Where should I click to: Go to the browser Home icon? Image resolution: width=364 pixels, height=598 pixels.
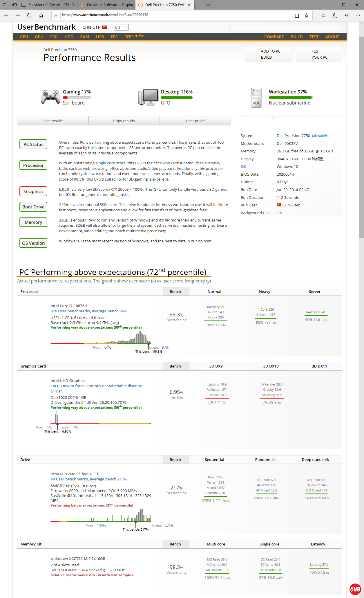pyautogui.click(x=41, y=15)
